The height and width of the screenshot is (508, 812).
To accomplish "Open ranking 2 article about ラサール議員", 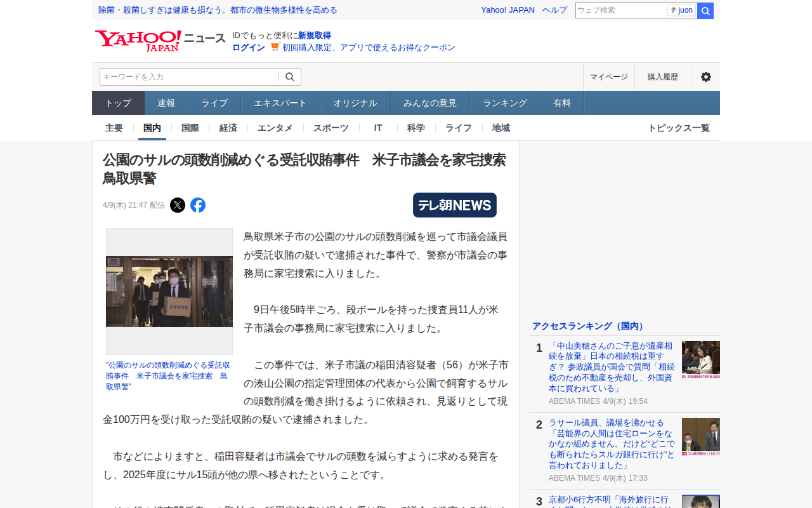I will [x=612, y=444].
